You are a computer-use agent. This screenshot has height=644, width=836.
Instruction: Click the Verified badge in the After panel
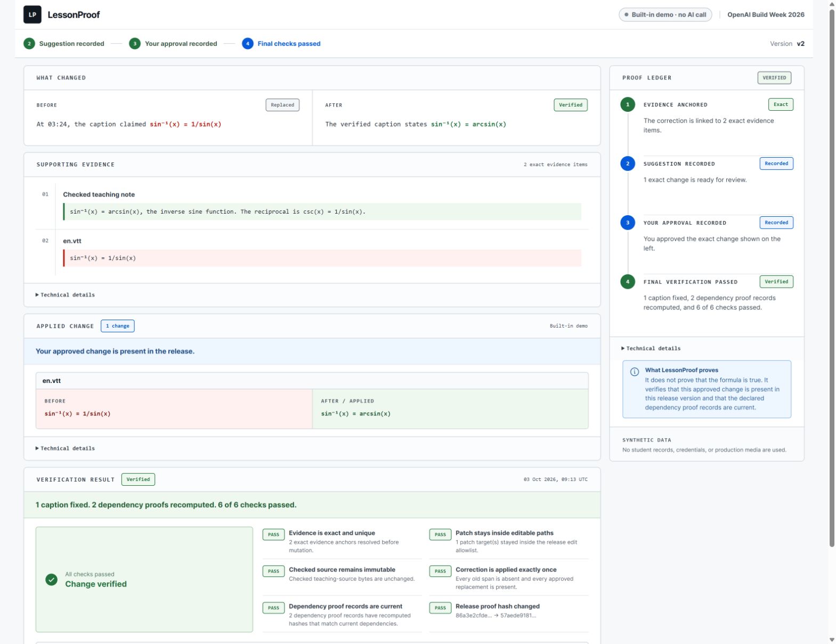(x=571, y=105)
